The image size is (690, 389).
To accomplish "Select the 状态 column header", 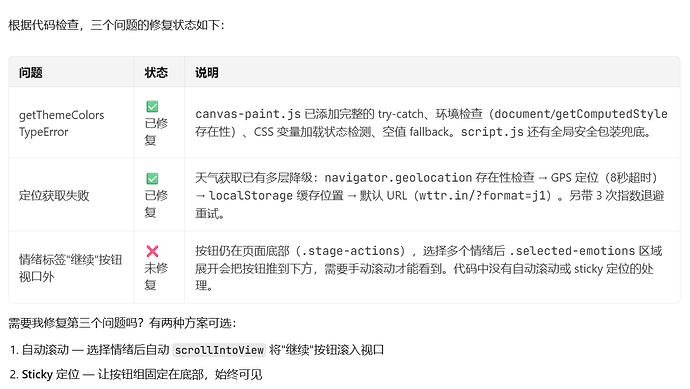I will click(156, 73).
